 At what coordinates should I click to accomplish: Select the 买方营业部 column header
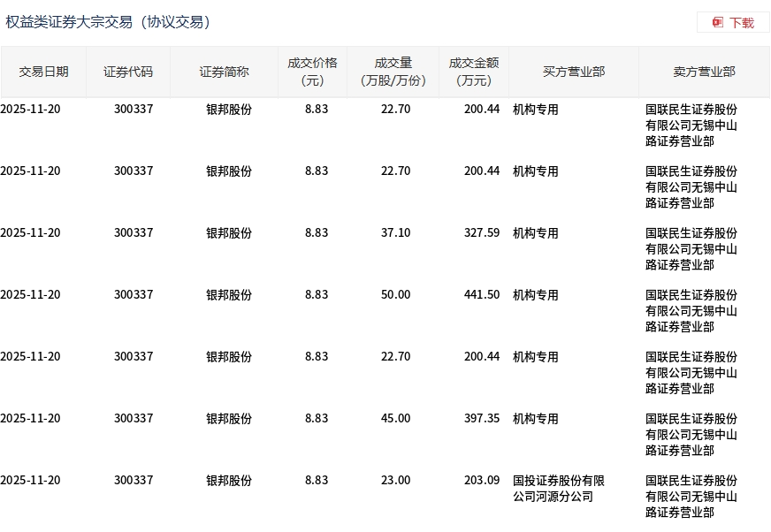[574, 72]
